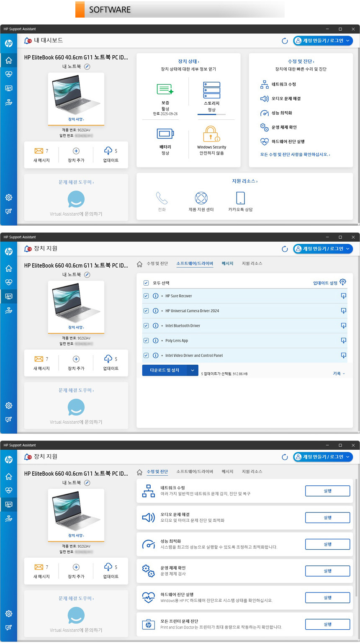Open the 카카오톡 상담 phone icon
Viewport: 360px width, 644px height.
tap(240, 198)
